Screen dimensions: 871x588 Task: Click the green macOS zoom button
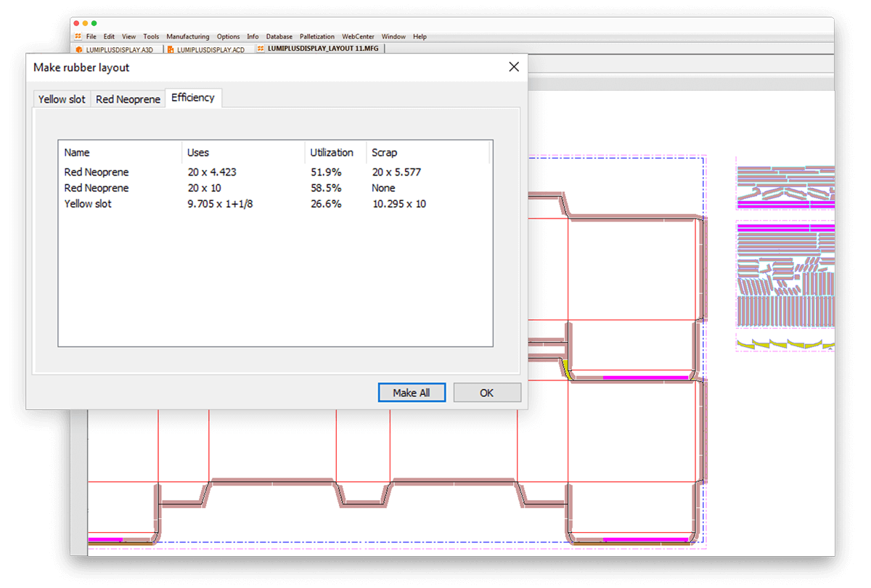pos(94,23)
